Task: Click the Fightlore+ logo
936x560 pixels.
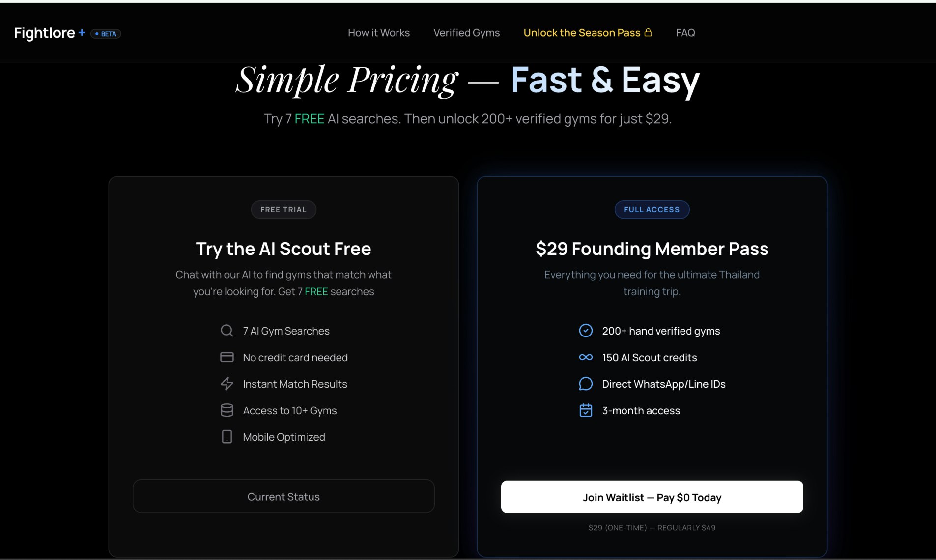Action: coord(49,32)
